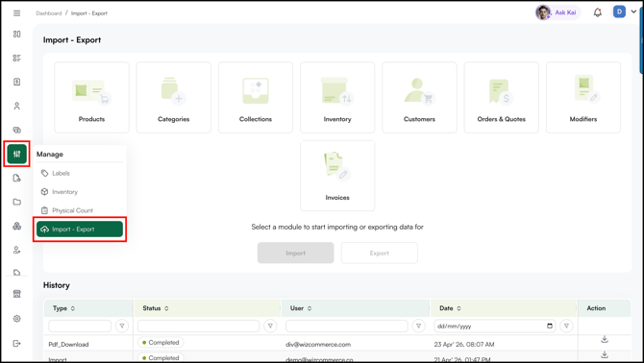Click div@wizcommerce.com user cell
Image resolution: width=644 pixels, height=363 pixels.
click(x=318, y=345)
